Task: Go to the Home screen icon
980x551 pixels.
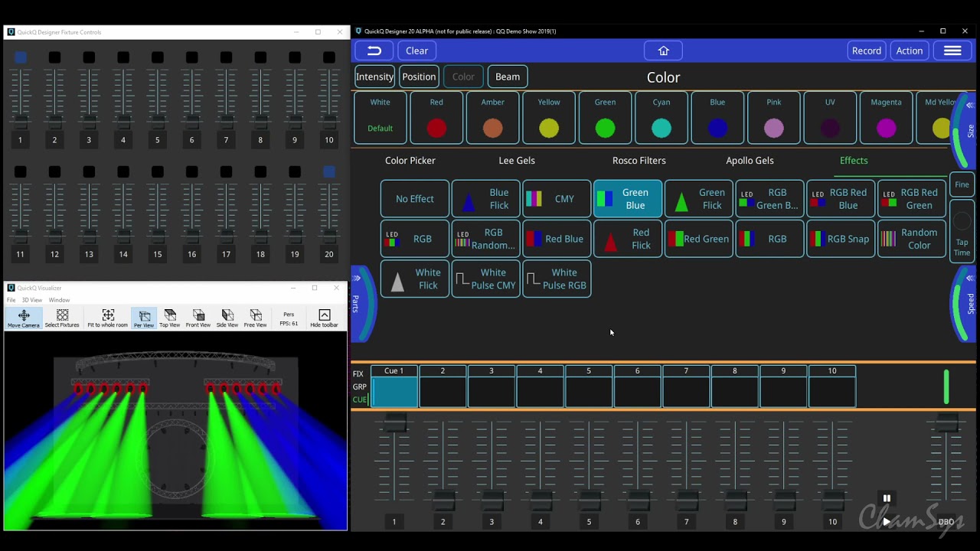Action: point(663,51)
